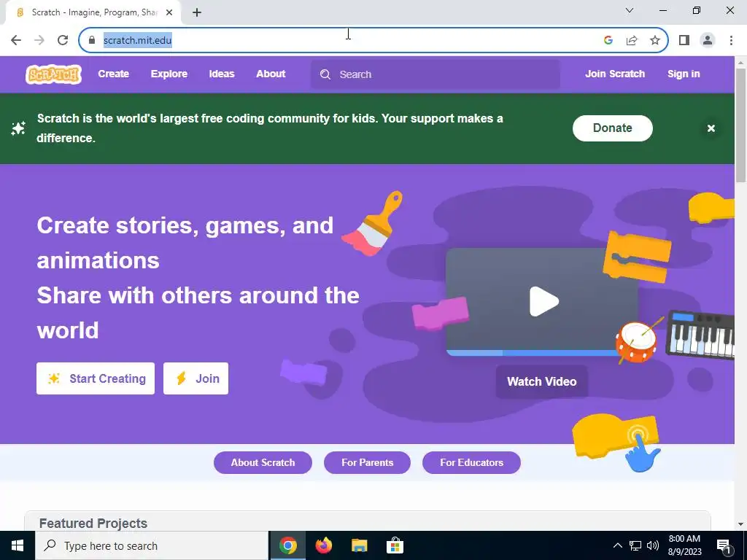Play the intro video with play button
The width and height of the screenshot is (747, 560).
coord(543,301)
